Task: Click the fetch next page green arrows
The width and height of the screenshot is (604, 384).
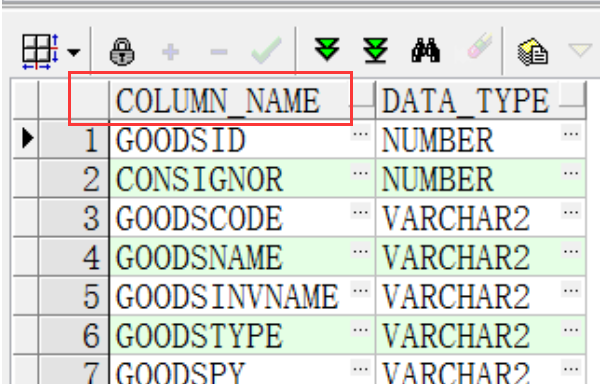Action: coord(327,50)
